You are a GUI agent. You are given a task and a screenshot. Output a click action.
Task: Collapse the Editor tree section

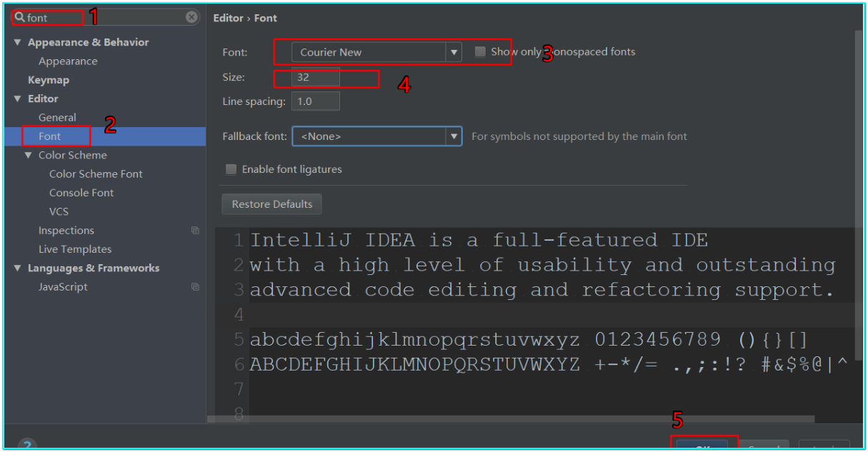(18, 99)
